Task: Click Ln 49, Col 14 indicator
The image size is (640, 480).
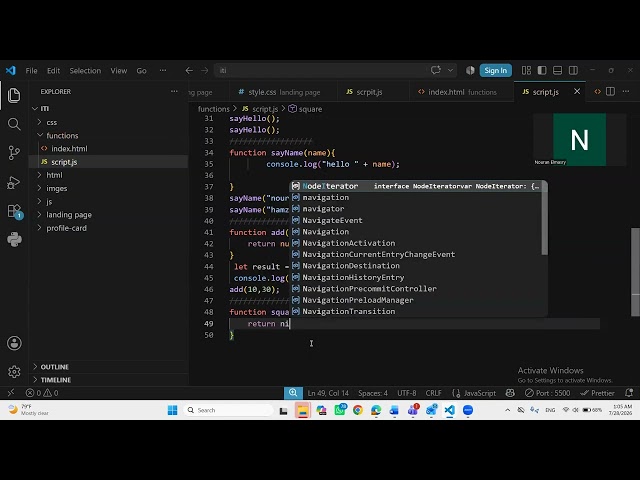Action: coord(328,393)
